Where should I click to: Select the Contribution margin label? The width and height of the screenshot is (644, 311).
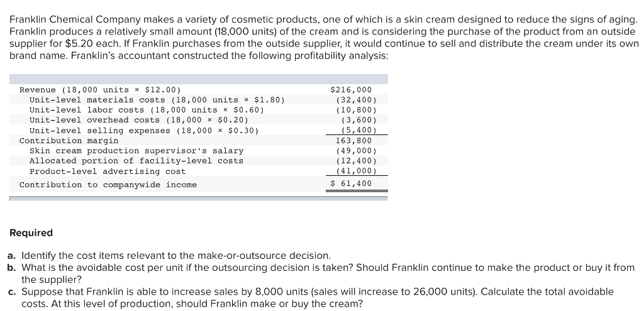pyautogui.click(x=69, y=141)
